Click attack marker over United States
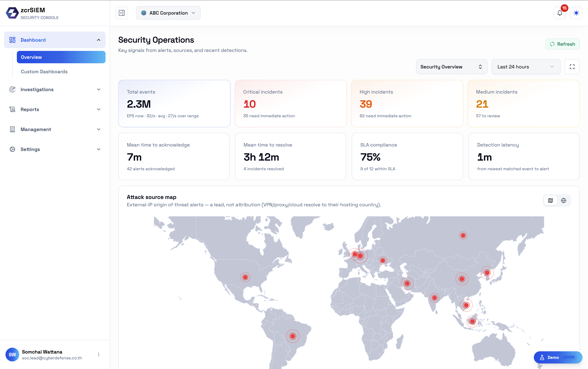This screenshot has height=369, width=588. point(245,277)
